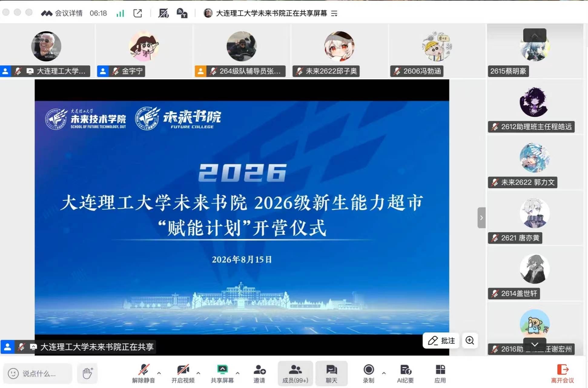Open the translation icon in the top bar
The width and height of the screenshot is (588, 388).
(x=182, y=13)
